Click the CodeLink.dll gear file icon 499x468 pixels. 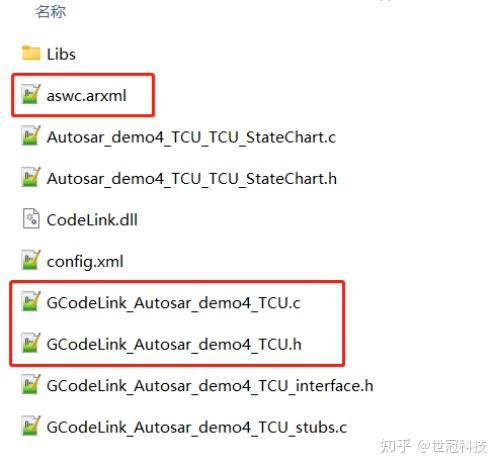click(31, 219)
